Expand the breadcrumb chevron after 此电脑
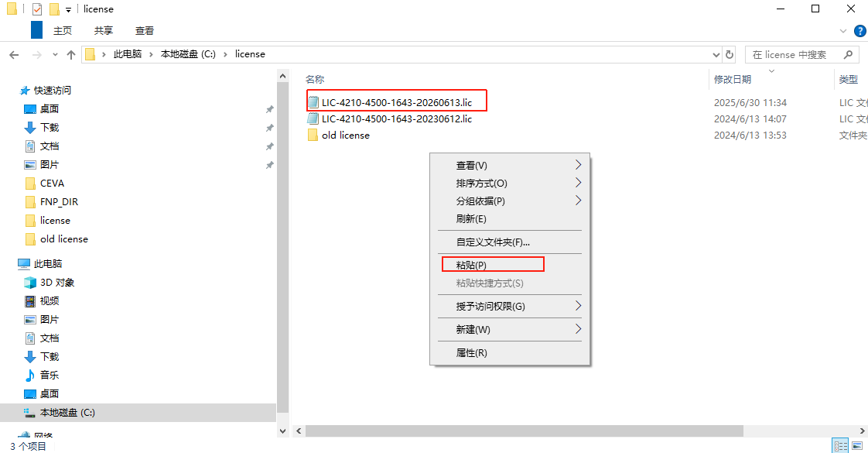 (x=151, y=54)
